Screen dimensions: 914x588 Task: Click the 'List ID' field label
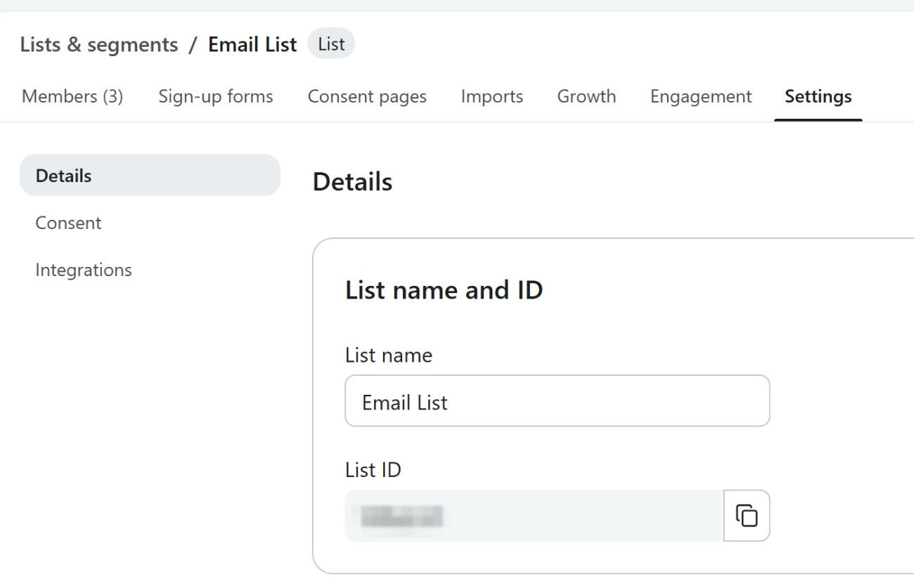pyautogui.click(x=373, y=470)
